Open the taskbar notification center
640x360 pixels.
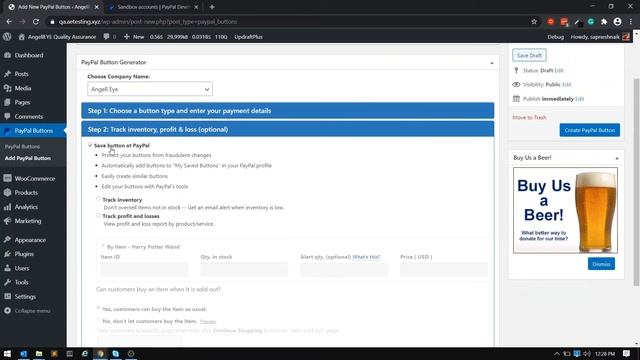click(627, 353)
